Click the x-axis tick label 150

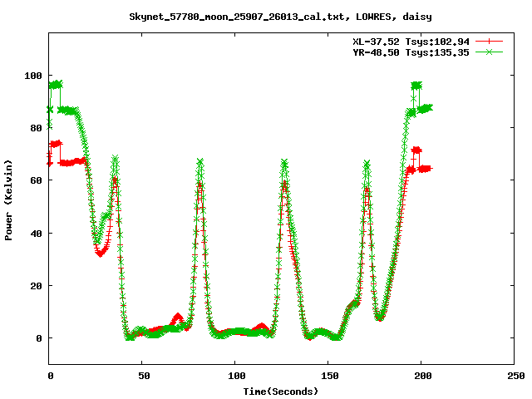point(330,376)
